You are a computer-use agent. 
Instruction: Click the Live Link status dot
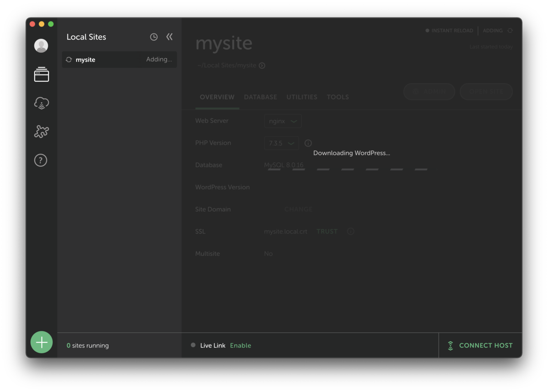(193, 345)
